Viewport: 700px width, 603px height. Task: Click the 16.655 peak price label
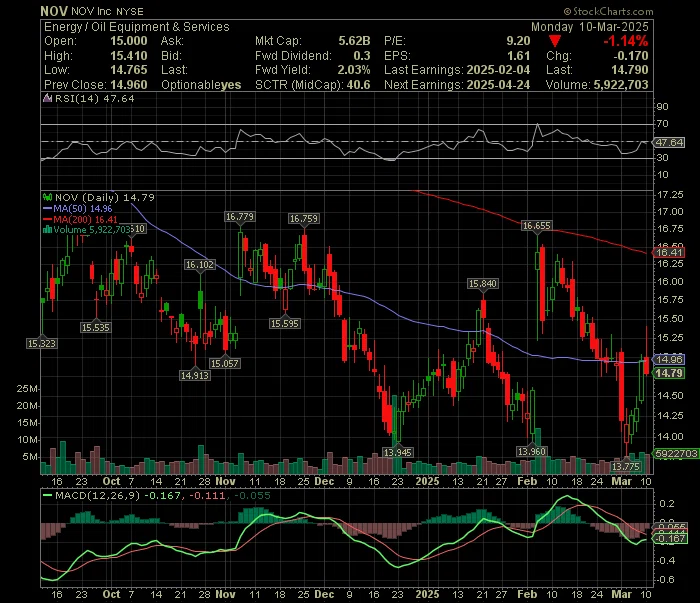click(537, 226)
